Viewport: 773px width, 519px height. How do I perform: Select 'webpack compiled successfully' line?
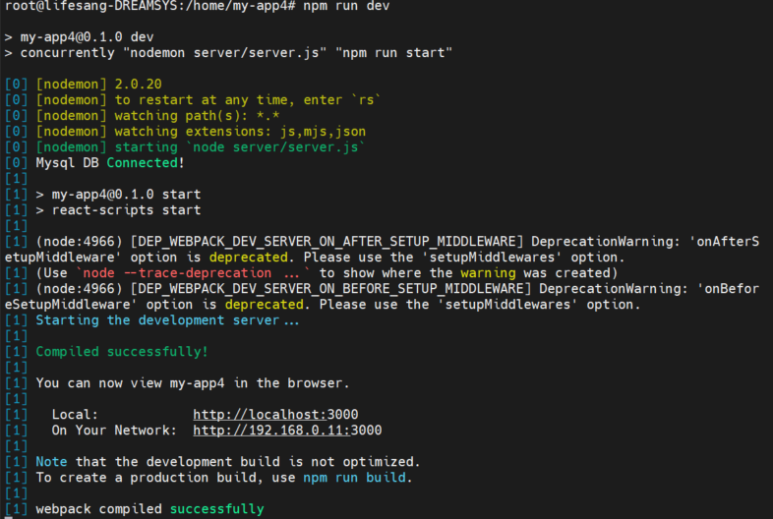150,509
